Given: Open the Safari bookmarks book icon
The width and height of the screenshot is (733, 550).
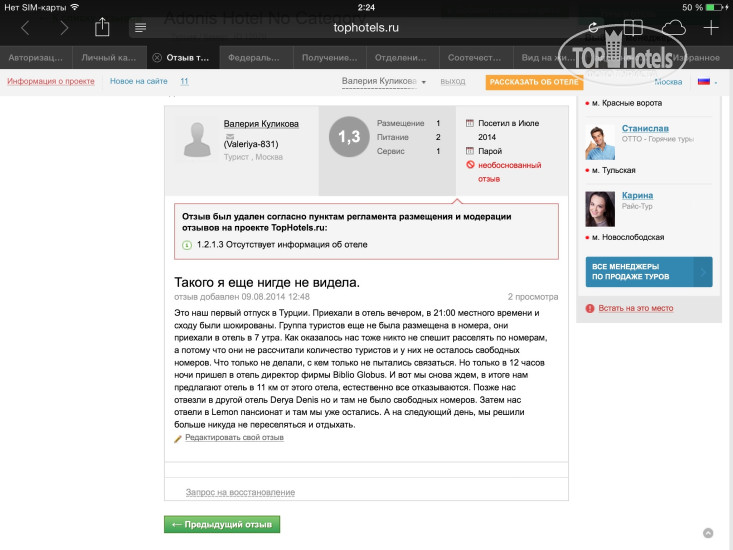Looking at the screenshot, I should pyautogui.click(x=632, y=28).
